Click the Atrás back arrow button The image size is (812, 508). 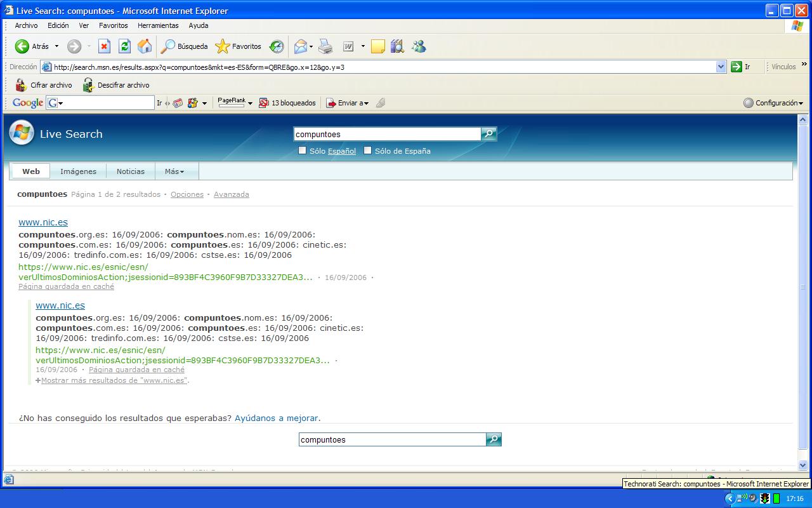(23, 46)
